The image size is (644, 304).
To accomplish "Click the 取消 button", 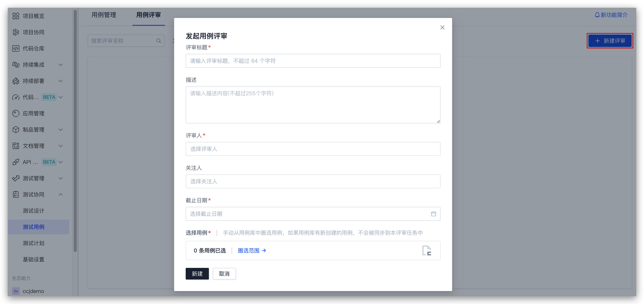I will [224, 274].
